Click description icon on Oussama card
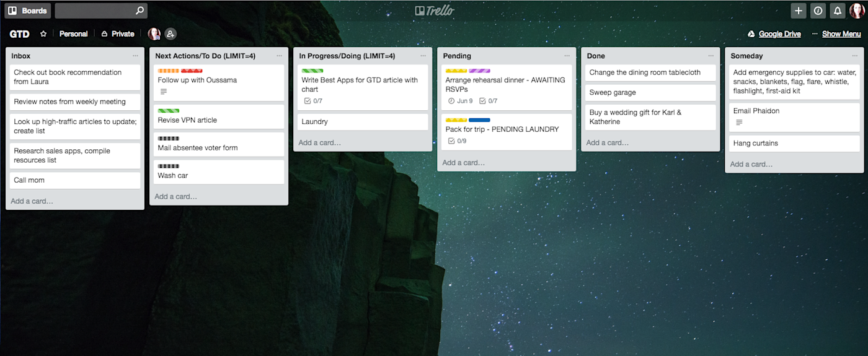Screen dimensions: 868x356 [164, 92]
